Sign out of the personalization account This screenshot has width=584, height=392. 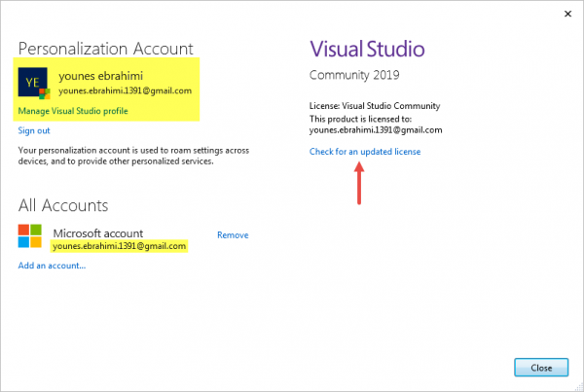(34, 130)
